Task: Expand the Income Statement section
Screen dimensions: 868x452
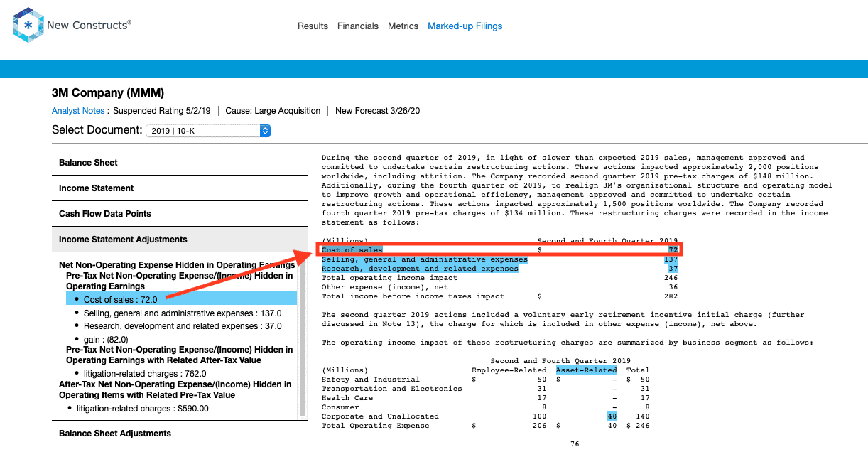Action: point(180,188)
